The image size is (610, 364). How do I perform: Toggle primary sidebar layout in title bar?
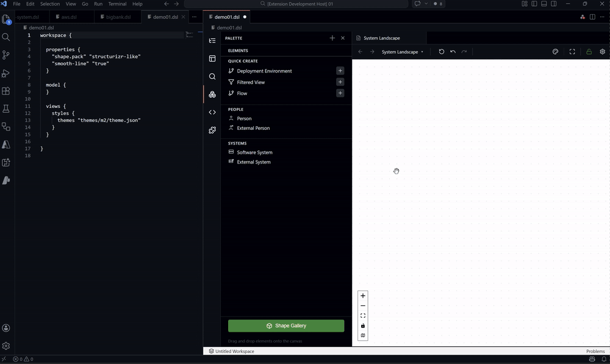(534, 4)
